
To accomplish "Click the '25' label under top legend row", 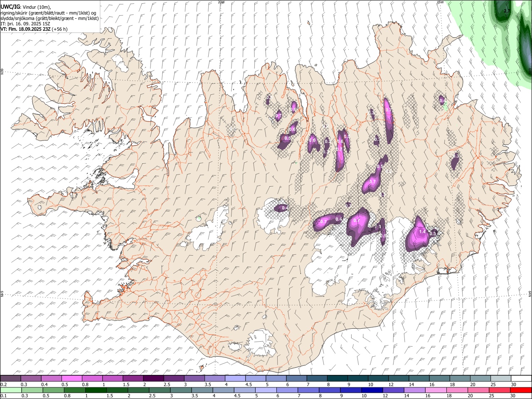I will coord(493,384).
